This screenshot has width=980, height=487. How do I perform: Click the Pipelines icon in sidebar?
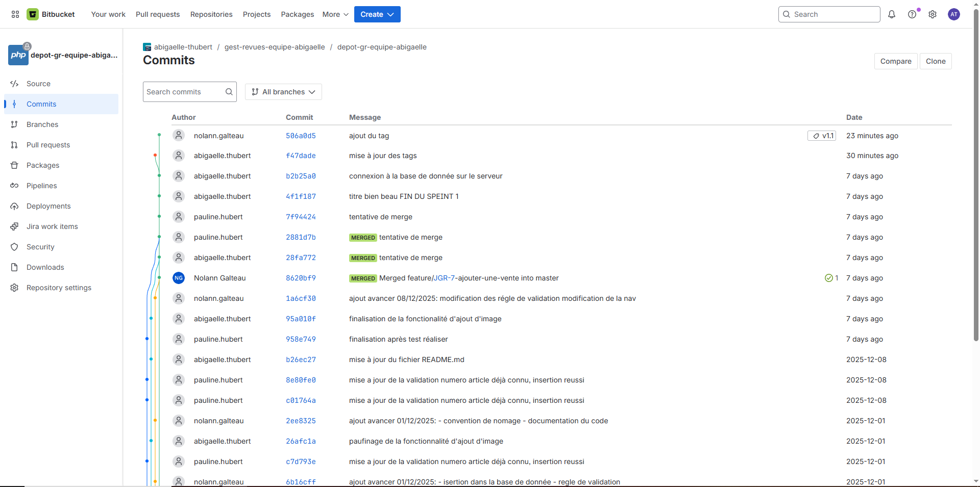[x=14, y=186]
